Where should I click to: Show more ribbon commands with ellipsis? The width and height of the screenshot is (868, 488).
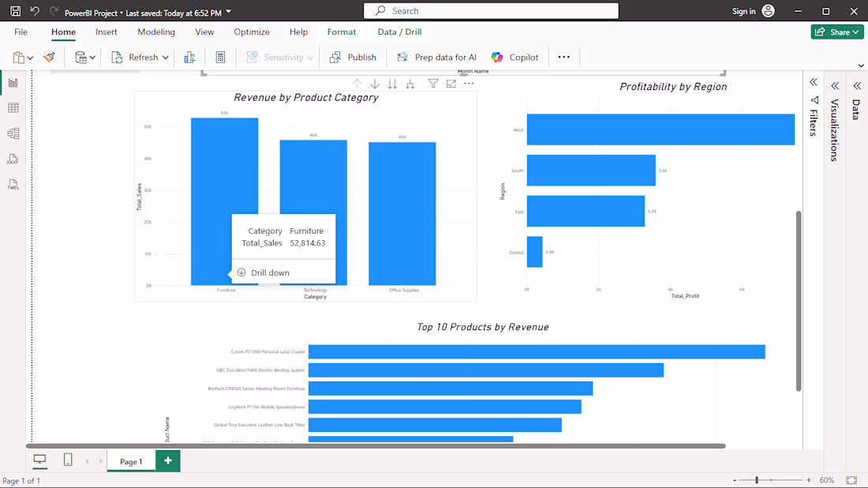(563, 57)
